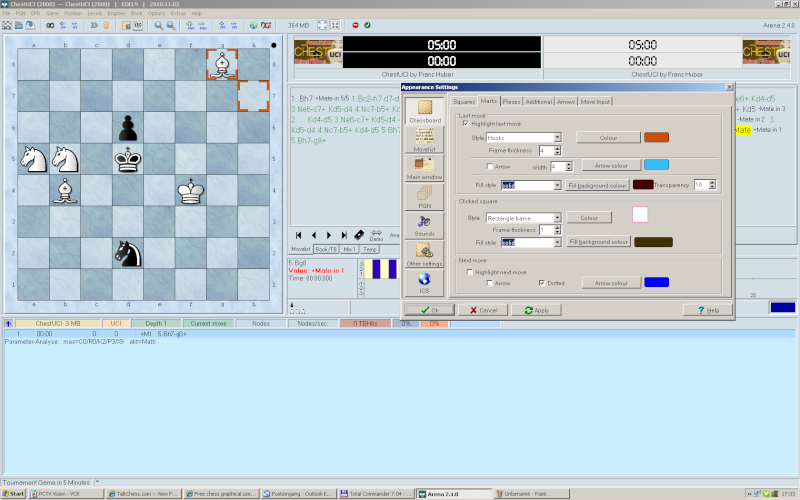Click the red stop icon in toolbar

[356, 25]
